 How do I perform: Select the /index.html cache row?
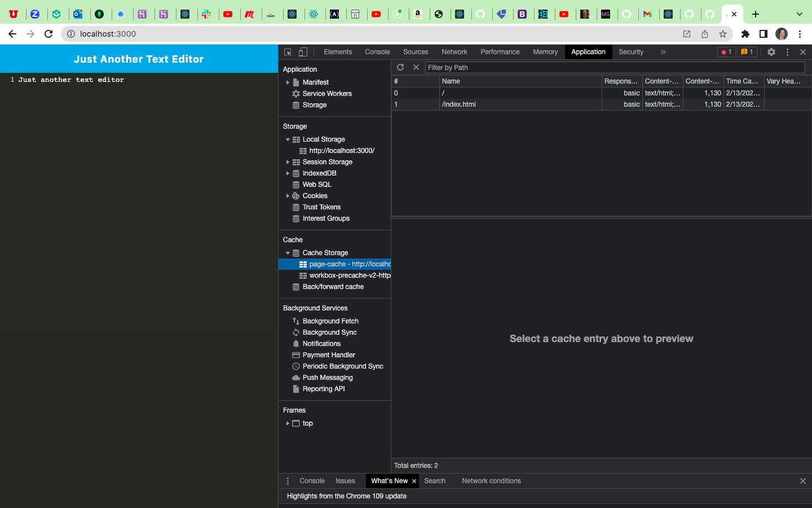(601, 104)
